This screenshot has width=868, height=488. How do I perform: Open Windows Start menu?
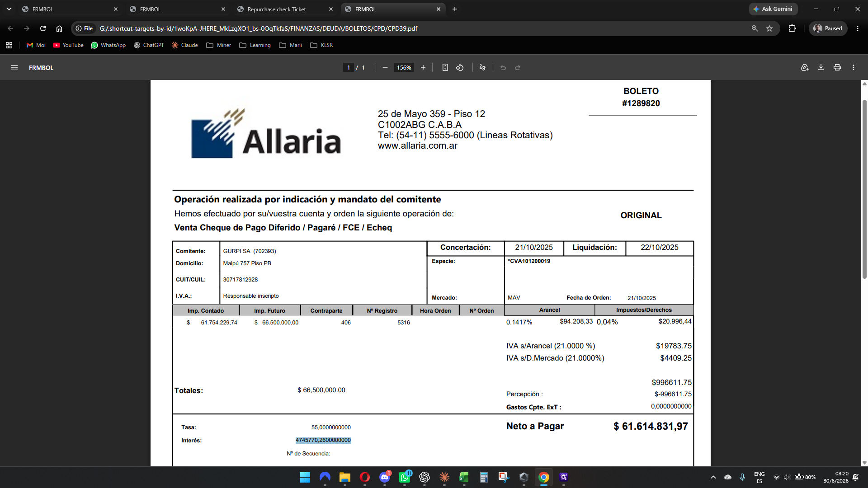point(305,477)
